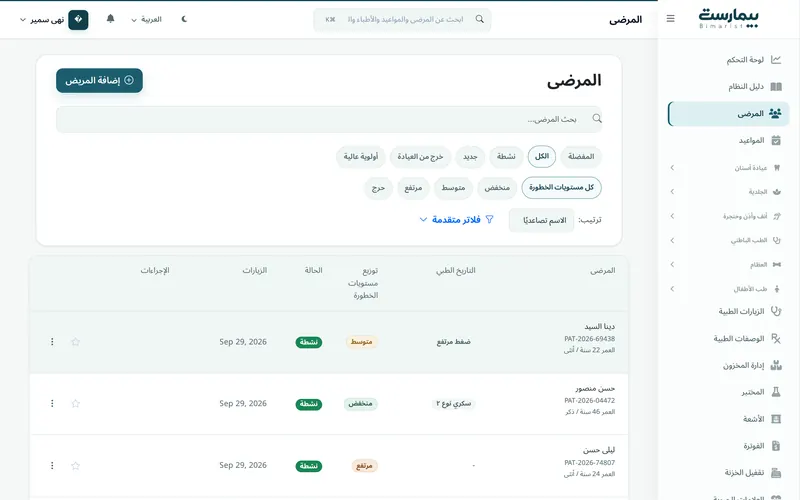Screen dimensions: 800x500
Task: Toggle dark mode moon icon
Action: 184,19
